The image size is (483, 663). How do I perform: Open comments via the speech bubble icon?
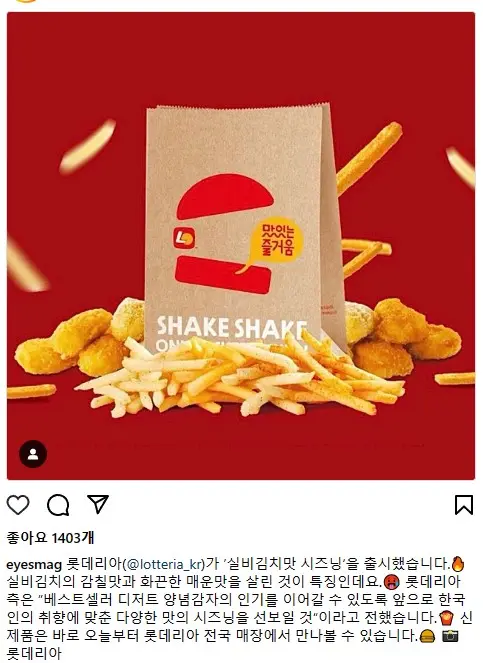point(58,505)
